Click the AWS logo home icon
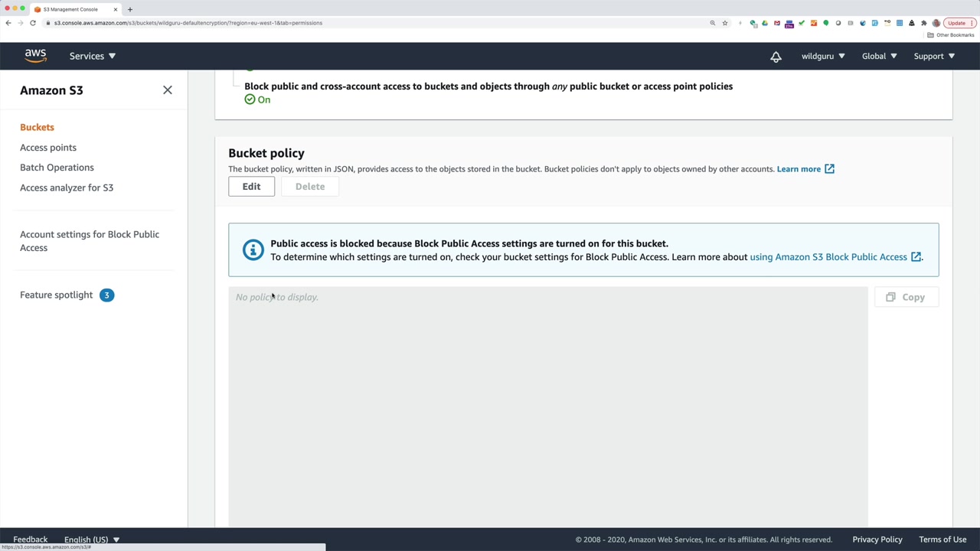Screen dimensions: 980x551 (x=35, y=56)
